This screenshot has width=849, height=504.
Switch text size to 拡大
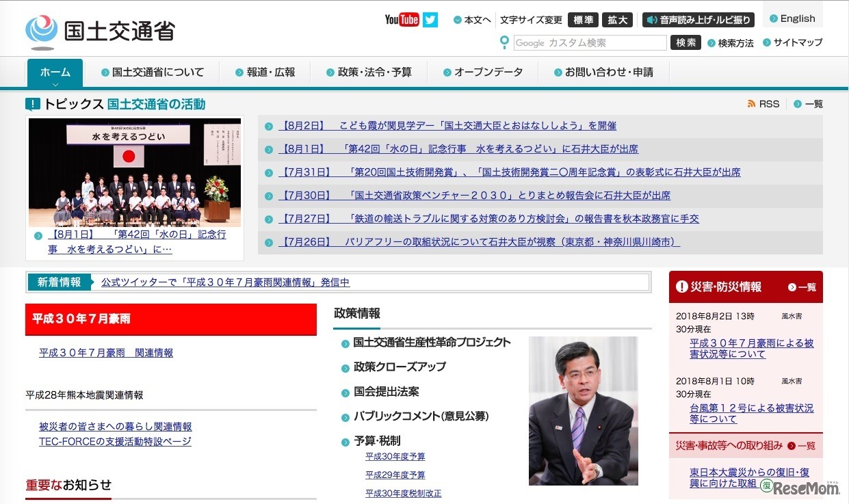[x=617, y=20]
